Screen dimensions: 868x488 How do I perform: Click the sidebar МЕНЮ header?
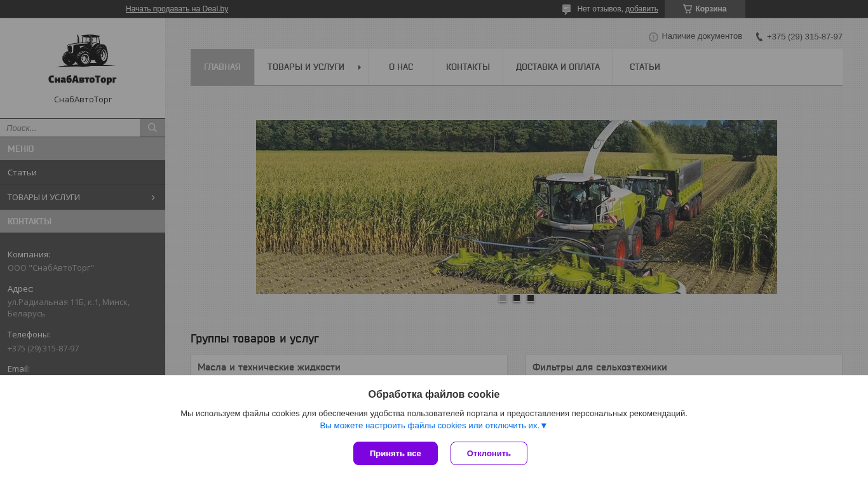coord(83,149)
